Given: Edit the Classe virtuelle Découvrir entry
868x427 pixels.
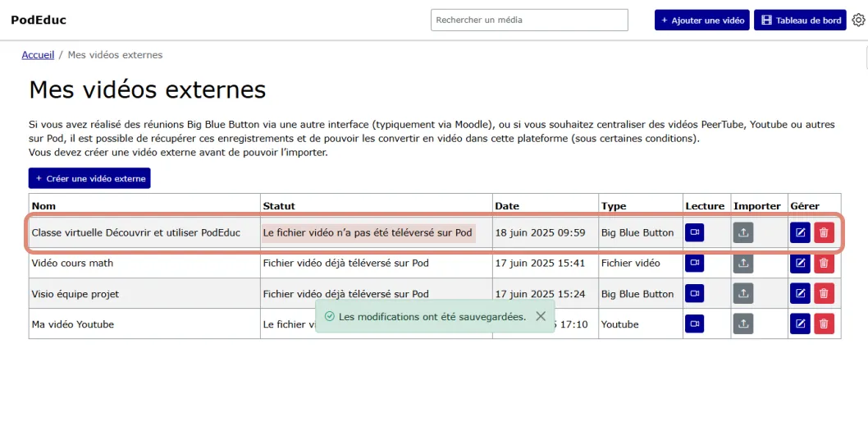Looking at the screenshot, I should [x=800, y=232].
